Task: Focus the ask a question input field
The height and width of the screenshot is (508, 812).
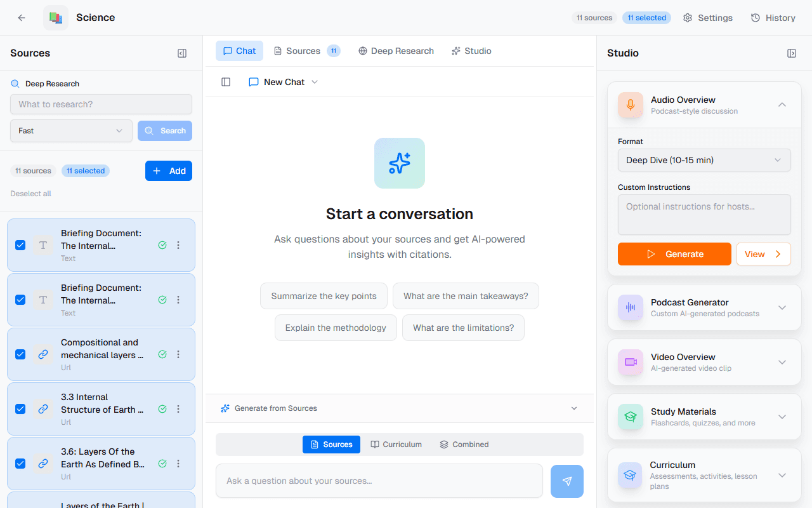Action: [x=379, y=481]
